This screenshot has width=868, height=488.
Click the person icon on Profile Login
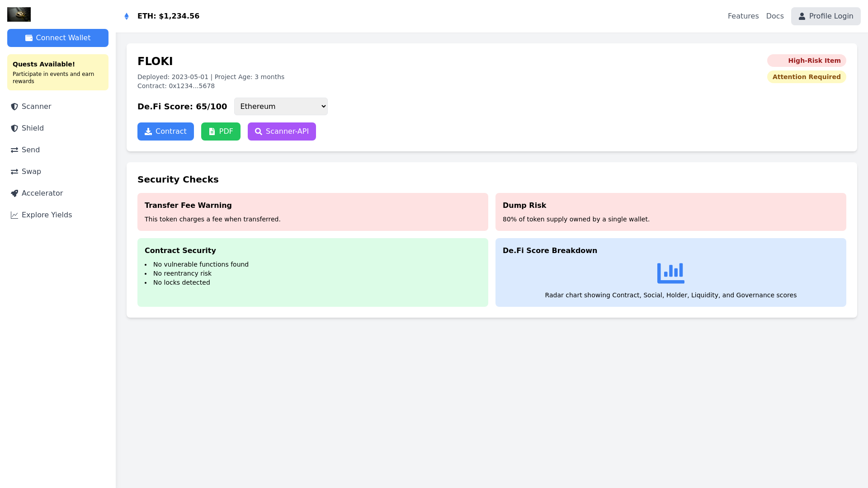[802, 16]
